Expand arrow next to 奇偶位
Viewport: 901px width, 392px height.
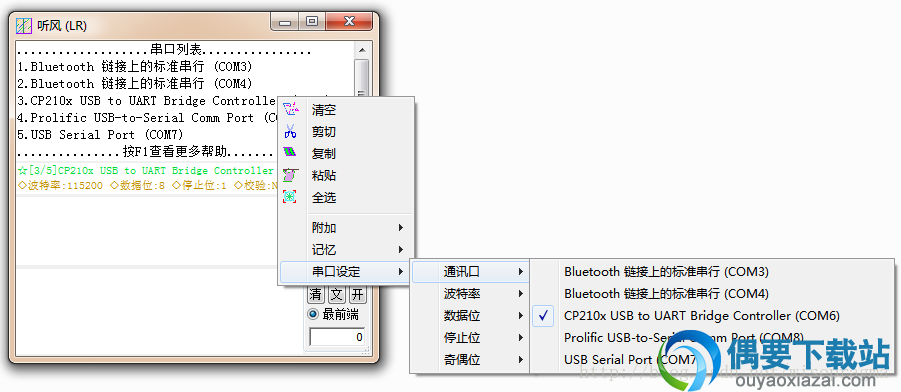coord(521,360)
